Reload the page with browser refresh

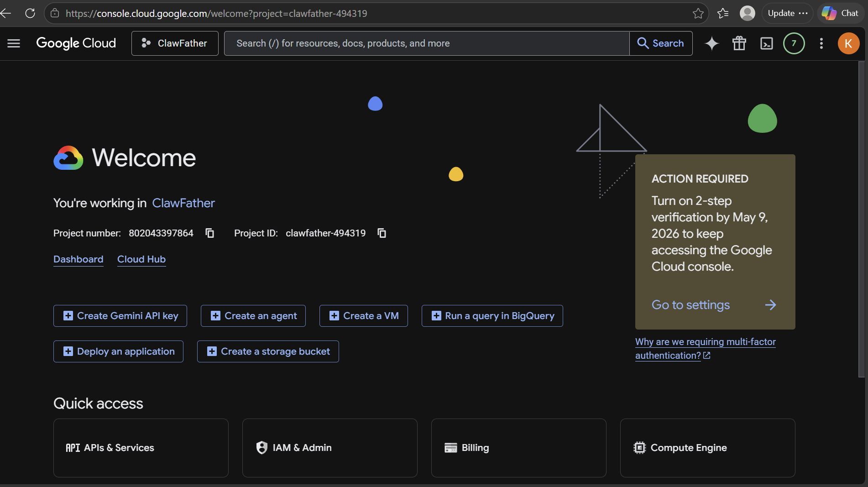click(30, 13)
